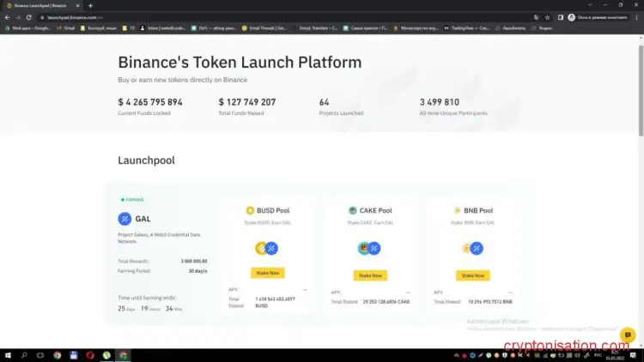Open the page translate icon
The width and height of the screenshot is (644, 362).
pyautogui.click(x=536, y=18)
